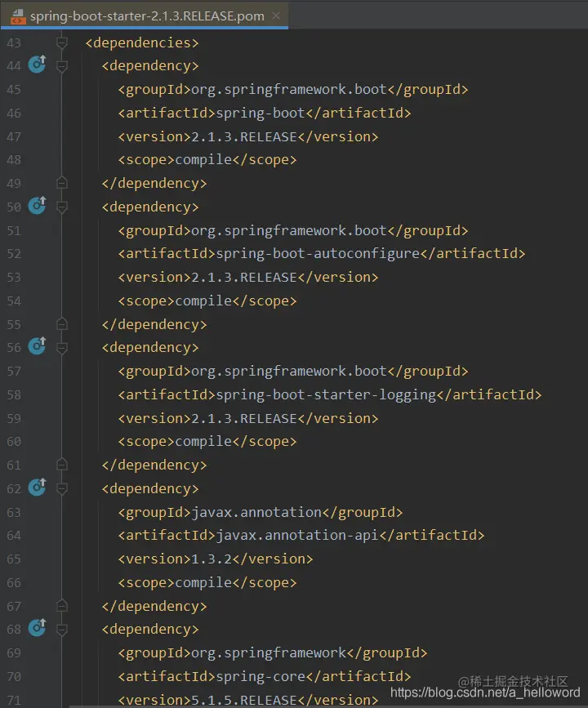588x708 pixels.
Task: Click gutter icon on line 44
Action: 37,65
